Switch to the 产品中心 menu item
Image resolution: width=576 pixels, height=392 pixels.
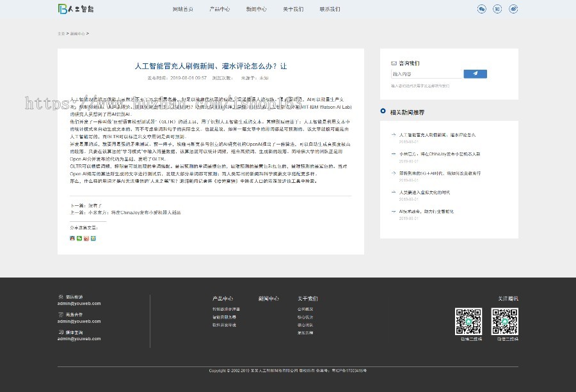pyautogui.click(x=220, y=9)
